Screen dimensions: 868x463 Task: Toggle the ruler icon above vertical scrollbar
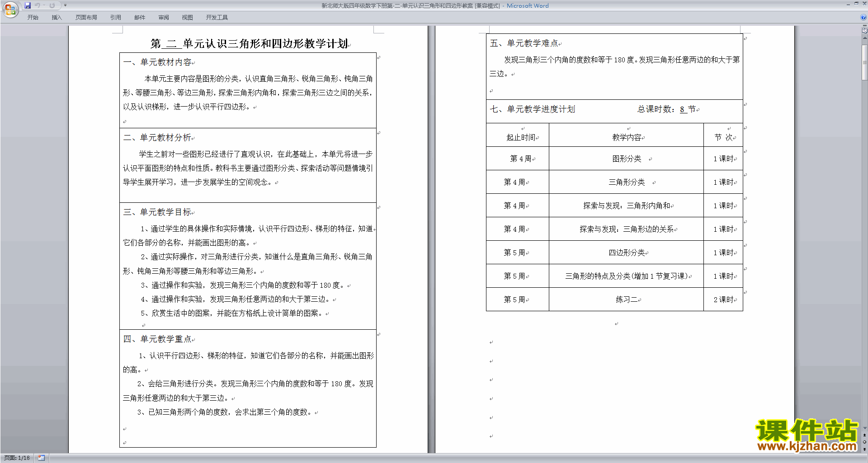pos(865,31)
